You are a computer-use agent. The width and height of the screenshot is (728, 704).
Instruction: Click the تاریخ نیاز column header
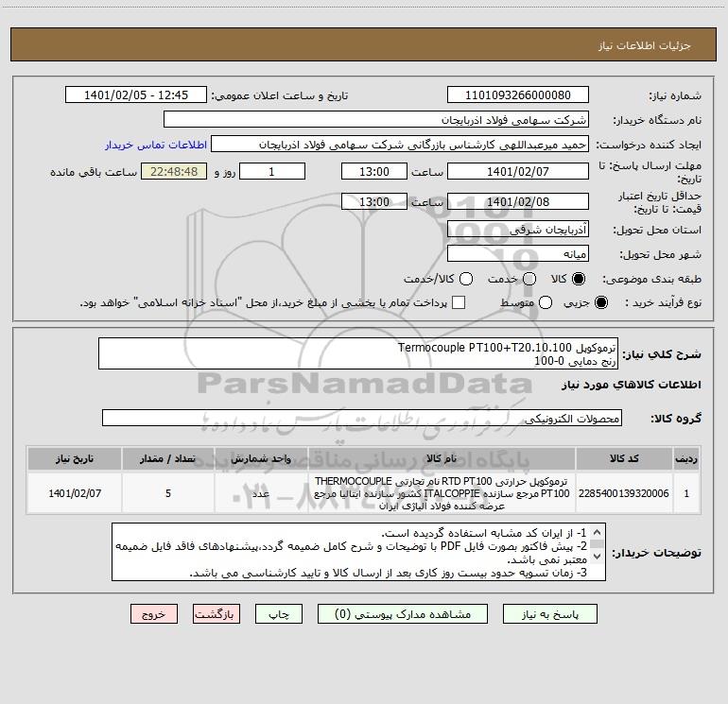75,458
